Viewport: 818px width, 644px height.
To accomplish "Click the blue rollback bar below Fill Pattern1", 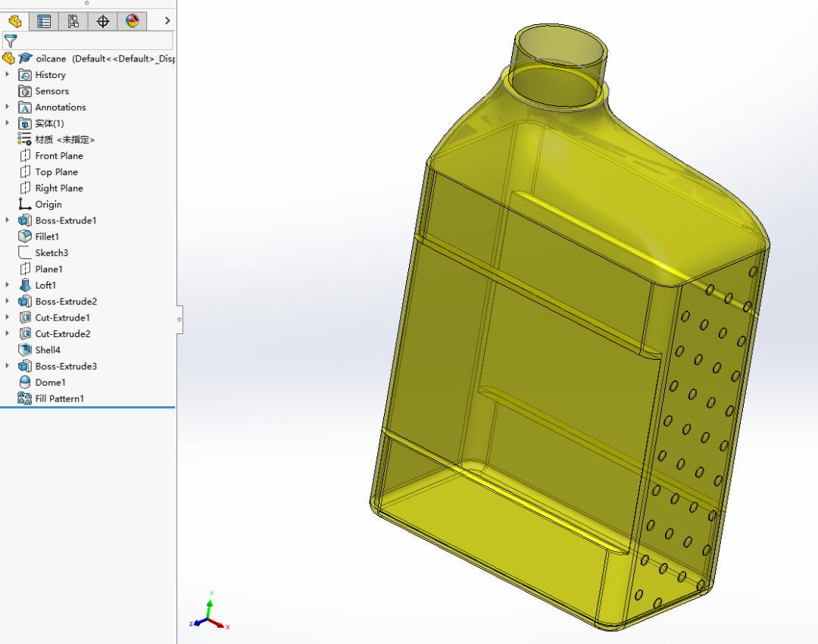I will point(87,408).
